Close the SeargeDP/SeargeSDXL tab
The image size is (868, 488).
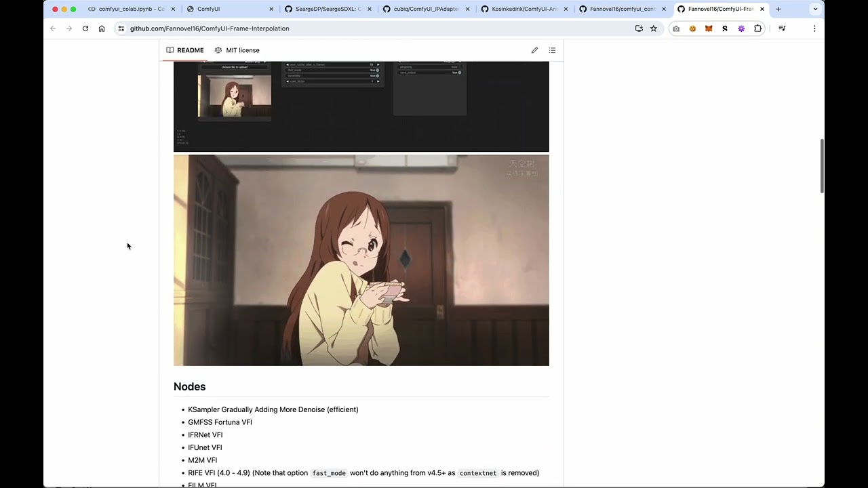[x=370, y=9]
